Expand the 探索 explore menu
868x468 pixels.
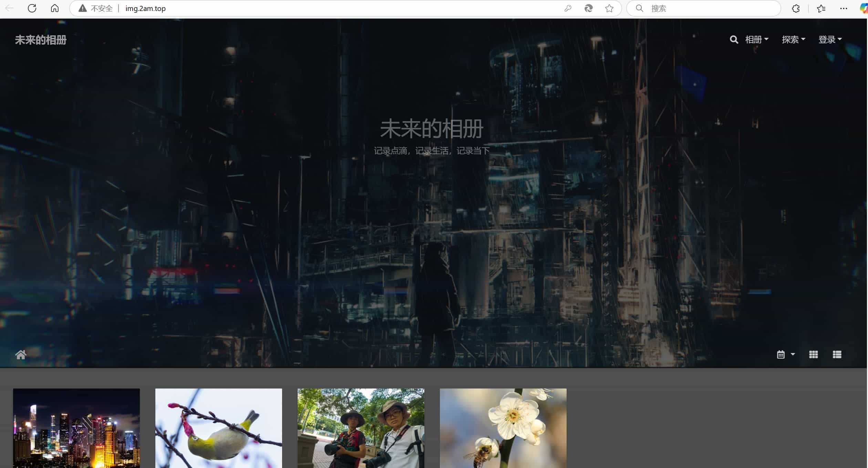coord(793,40)
